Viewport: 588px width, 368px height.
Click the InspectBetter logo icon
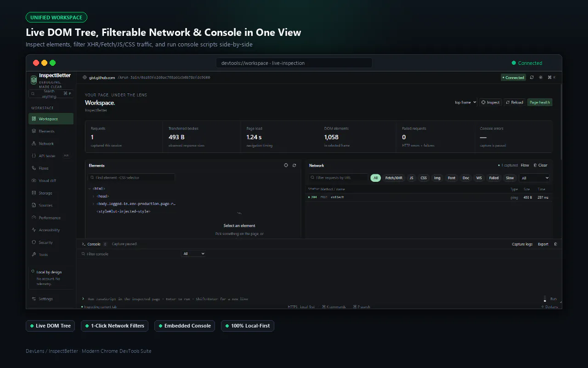pyautogui.click(x=34, y=80)
